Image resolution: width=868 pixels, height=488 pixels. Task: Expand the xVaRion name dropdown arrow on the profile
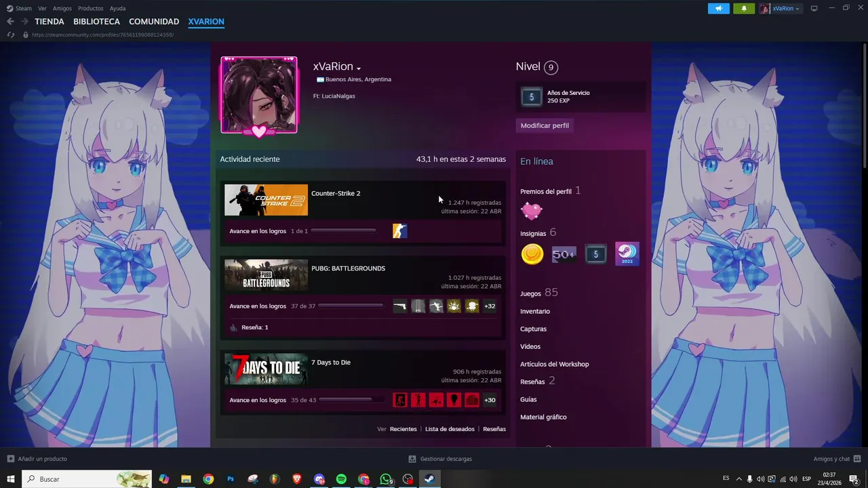359,68
